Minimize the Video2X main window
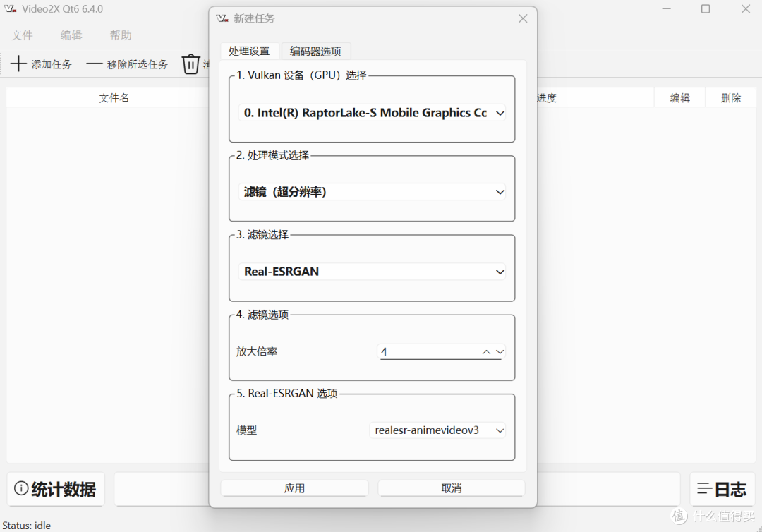Viewport: 762px width, 532px height. (666, 8)
